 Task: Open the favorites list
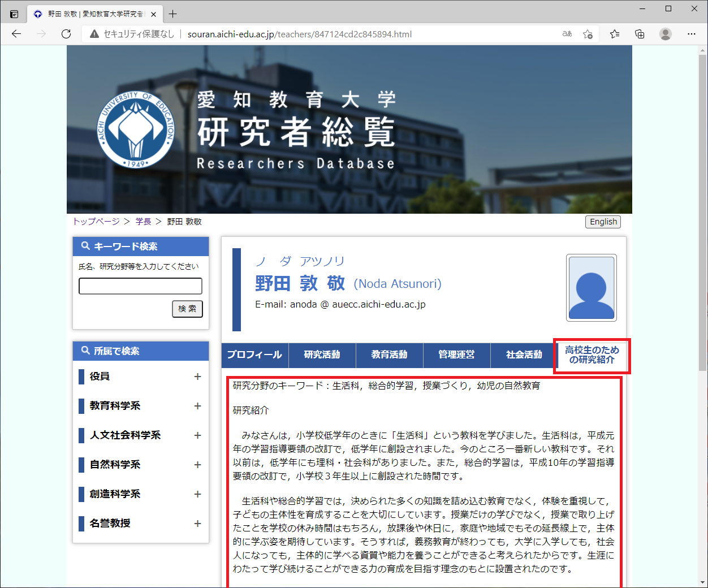615,34
